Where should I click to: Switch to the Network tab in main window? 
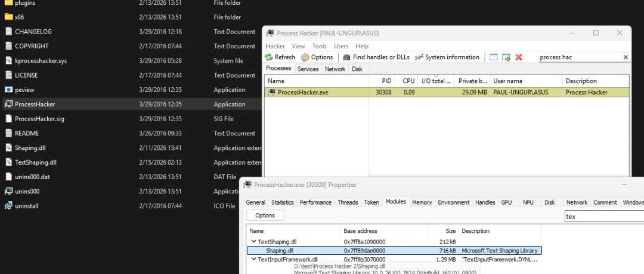335,69
